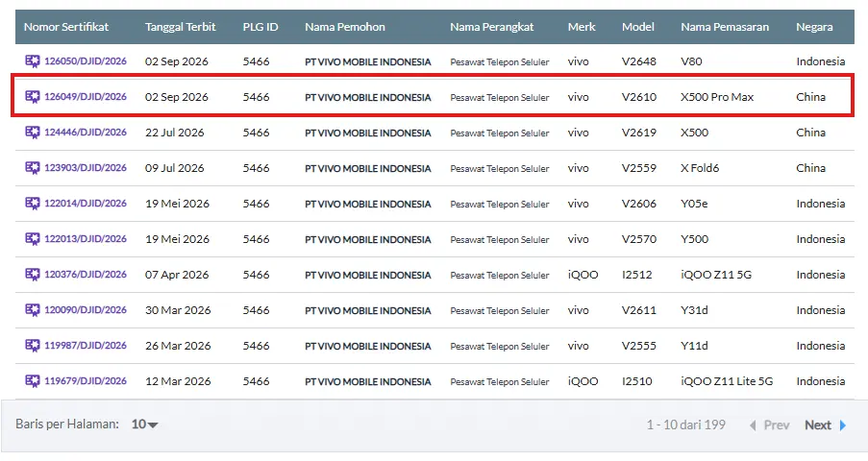Click Nama Pemasaran column header
This screenshot has width=868, height=461.
coord(725,27)
